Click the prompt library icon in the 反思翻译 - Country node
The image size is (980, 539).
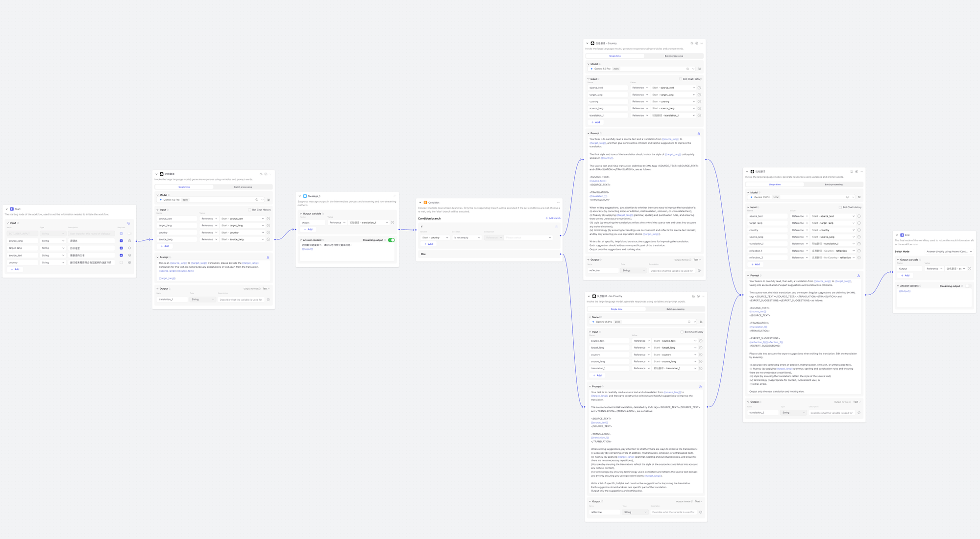tap(699, 133)
